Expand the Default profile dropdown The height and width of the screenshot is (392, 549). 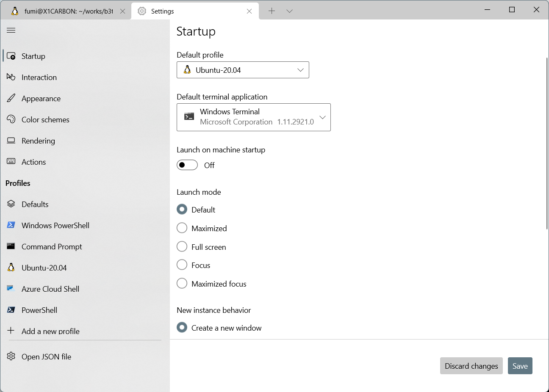click(243, 70)
